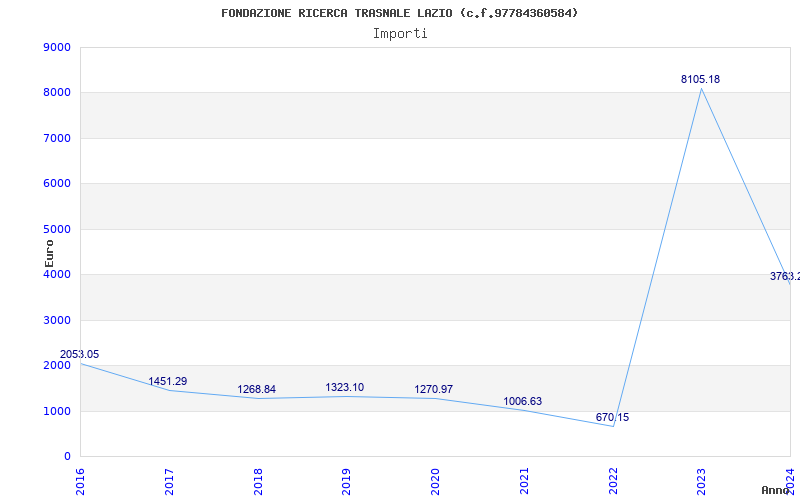
Task: Click the y-axis value 5000
Action: [57, 229]
